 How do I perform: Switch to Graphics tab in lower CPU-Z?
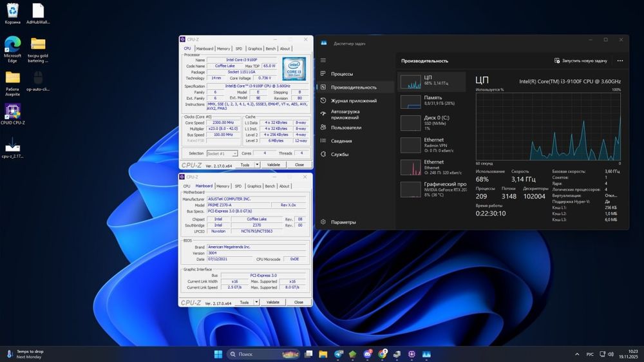[254, 186]
